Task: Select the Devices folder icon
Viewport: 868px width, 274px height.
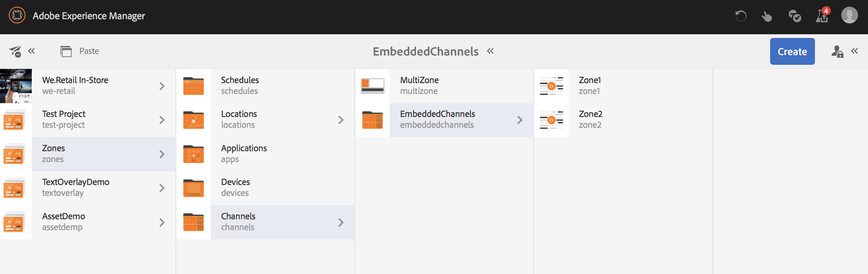Action: pyautogui.click(x=194, y=188)
